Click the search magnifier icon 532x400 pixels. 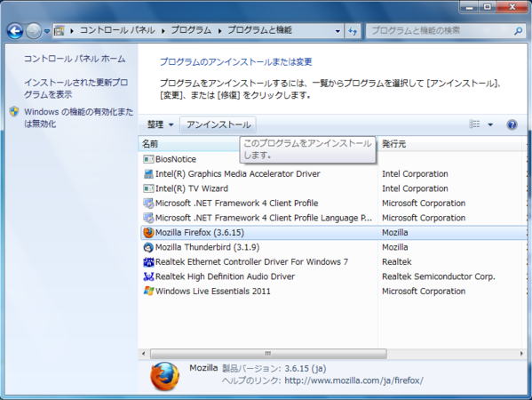tap(518, 31)
